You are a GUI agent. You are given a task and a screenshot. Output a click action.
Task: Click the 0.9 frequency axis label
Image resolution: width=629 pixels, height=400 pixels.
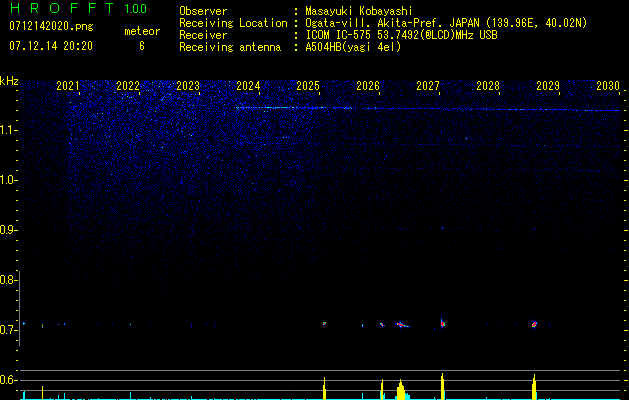coord(7,230)
